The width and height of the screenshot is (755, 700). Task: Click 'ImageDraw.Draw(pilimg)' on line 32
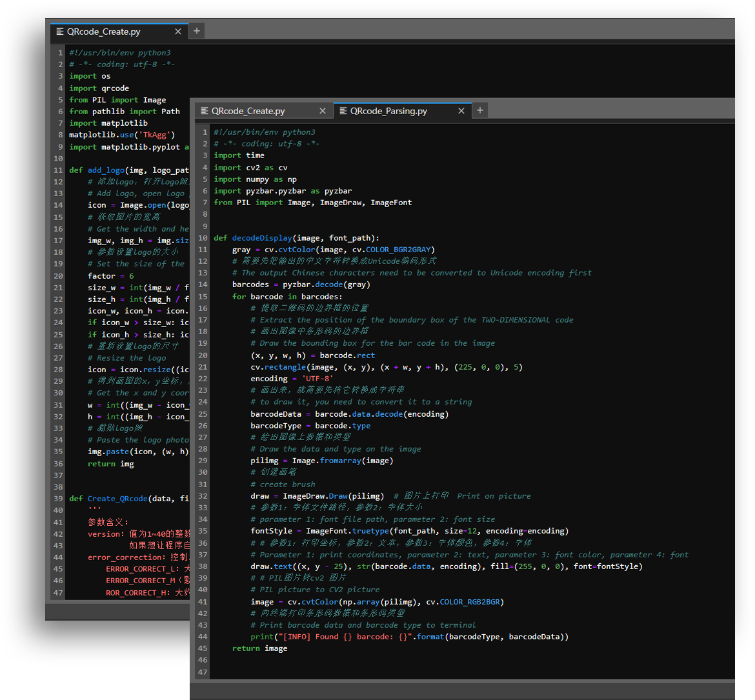click(334, 496)
